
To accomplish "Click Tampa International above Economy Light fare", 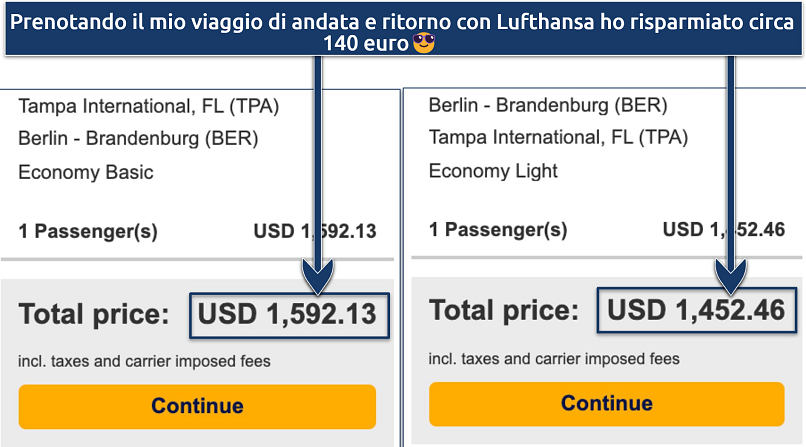I will coord(558,138).
